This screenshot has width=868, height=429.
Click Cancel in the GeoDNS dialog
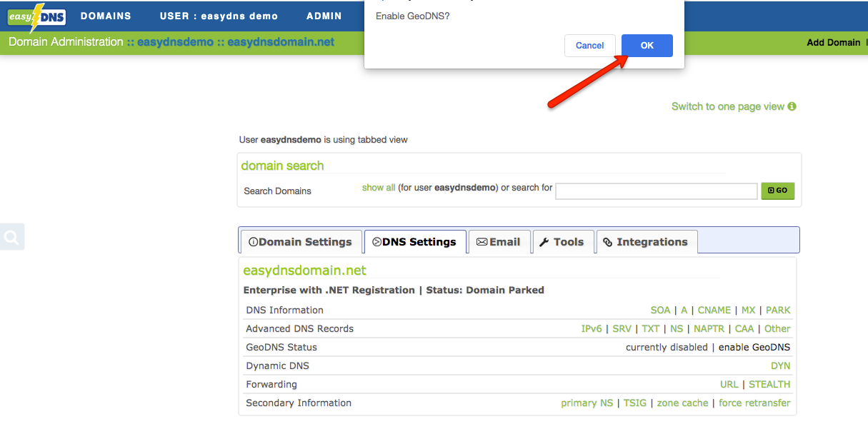click(x=589, y=45)
